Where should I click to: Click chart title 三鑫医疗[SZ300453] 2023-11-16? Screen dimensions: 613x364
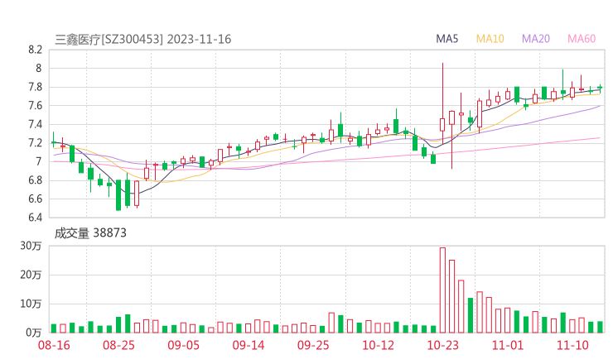click(143, 40)
